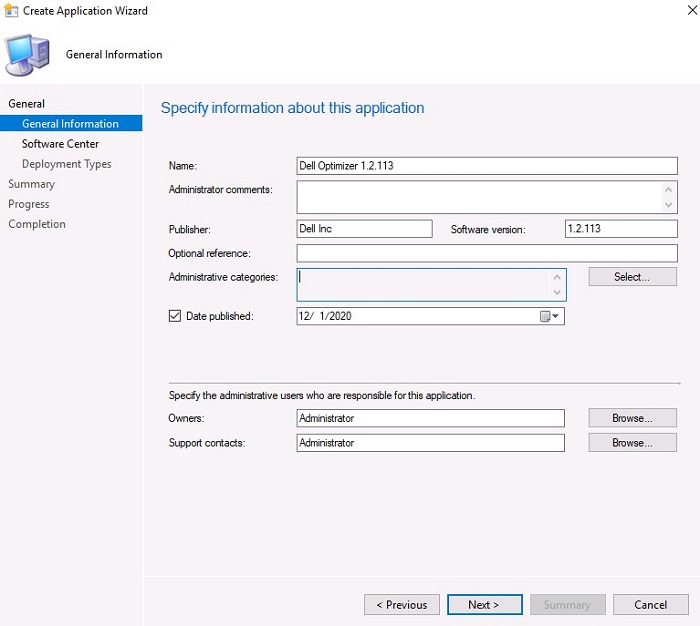Click the down arrow in Administrator comments
The width and height of the screenshot is (700, 626).
[668, 205]
